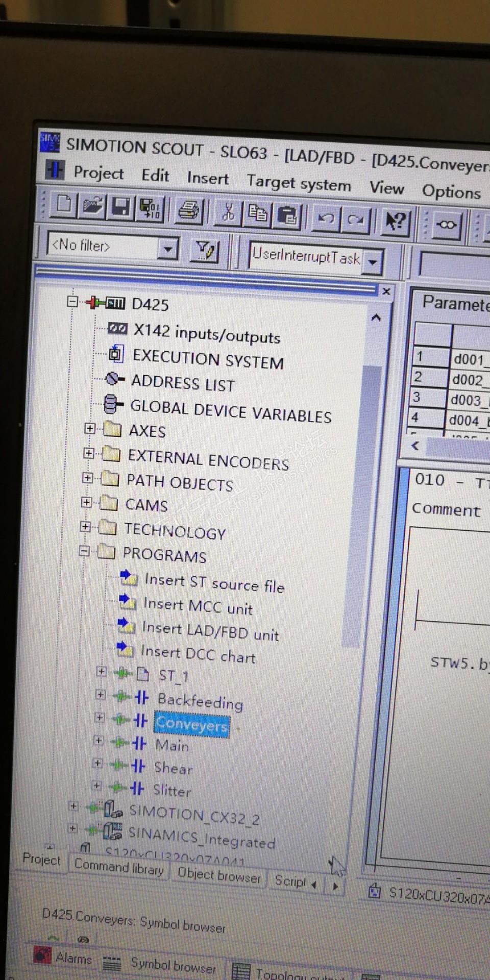Open the UserInterruptTask dropdown
The width and height of the screenshot is (490, 980).
pyautogui.click(x=373, y=262)
